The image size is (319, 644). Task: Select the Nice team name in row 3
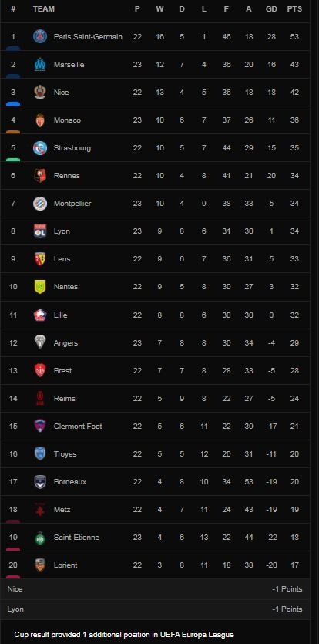tap(61, 93)
